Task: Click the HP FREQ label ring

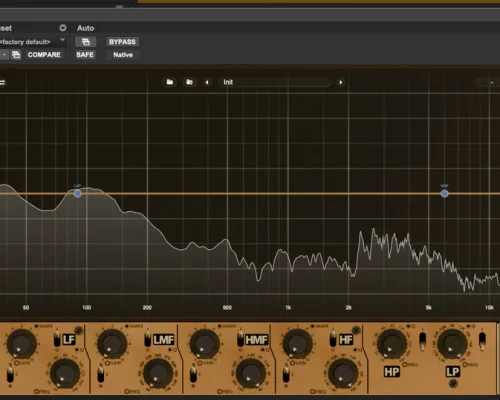Action: click(405, 364)
